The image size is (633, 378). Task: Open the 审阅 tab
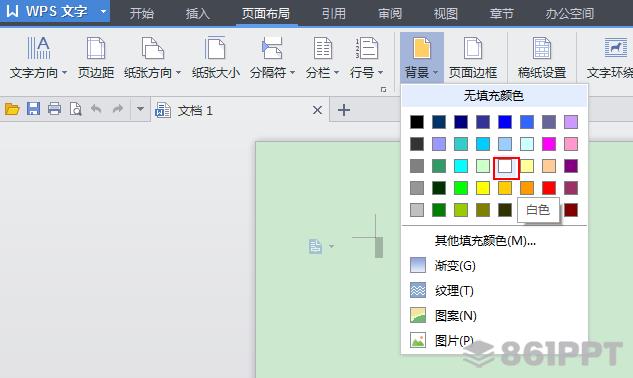[390, 13]
